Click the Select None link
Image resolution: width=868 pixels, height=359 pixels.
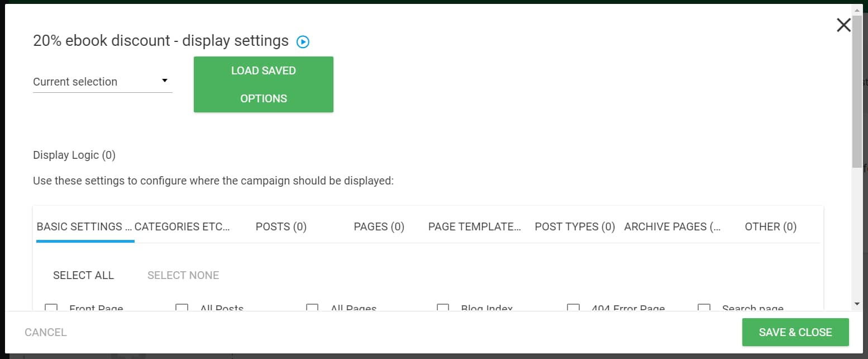[x=183, y=275]
